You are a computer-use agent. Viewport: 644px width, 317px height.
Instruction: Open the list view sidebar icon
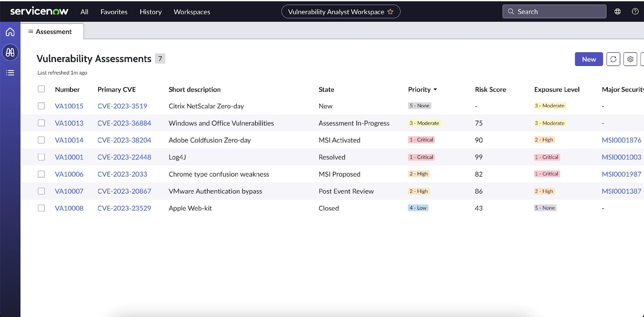pos(10,73)
